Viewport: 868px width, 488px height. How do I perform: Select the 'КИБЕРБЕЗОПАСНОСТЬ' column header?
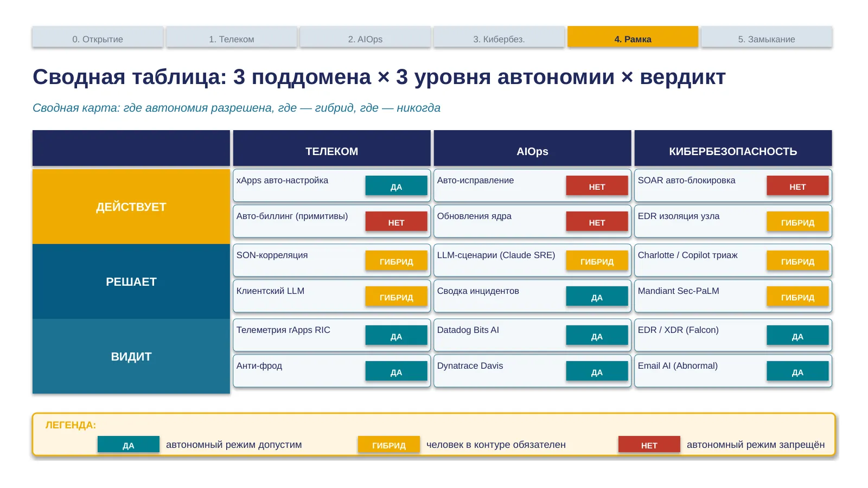point(733,148)
